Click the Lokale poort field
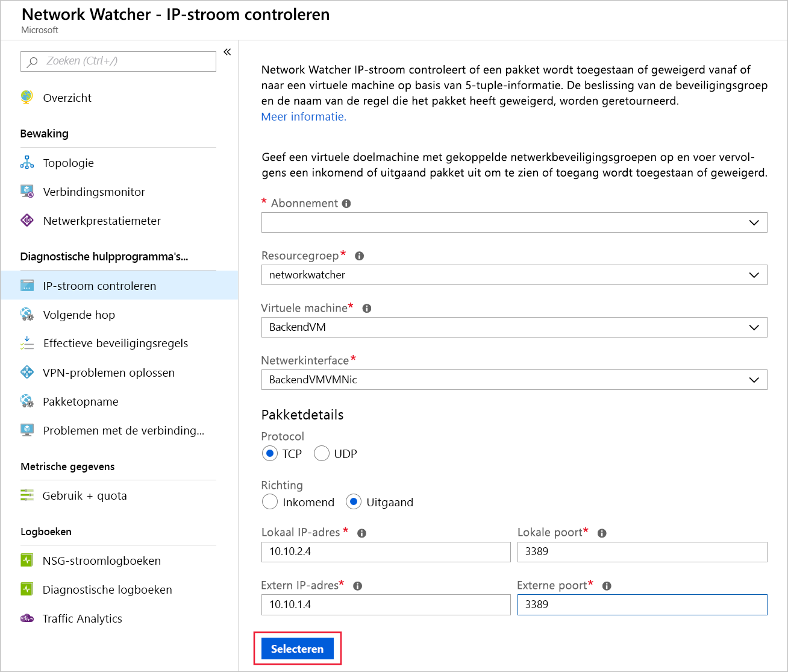 [x=642, y=552]
